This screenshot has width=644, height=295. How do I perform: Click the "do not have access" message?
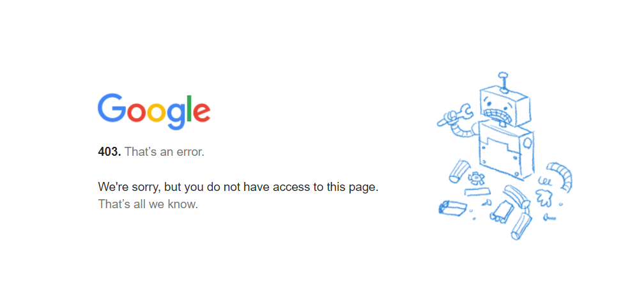coord(238,187)
